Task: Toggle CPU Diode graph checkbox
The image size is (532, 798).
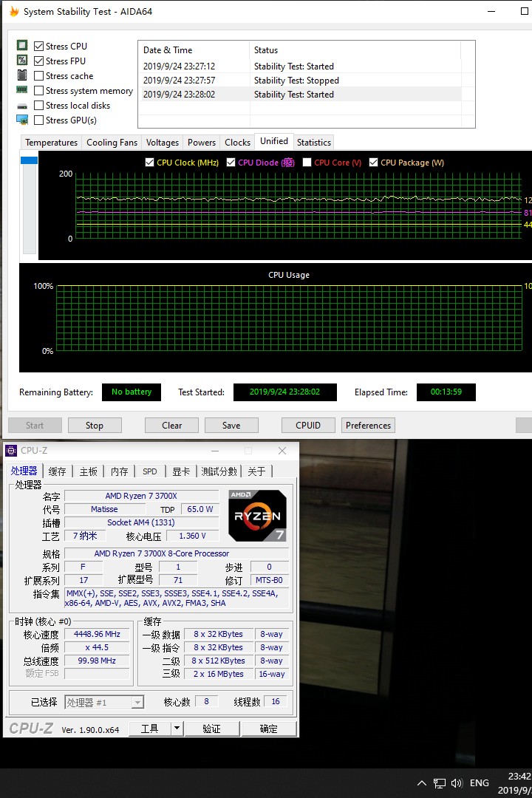Action: tap(231, 163)
